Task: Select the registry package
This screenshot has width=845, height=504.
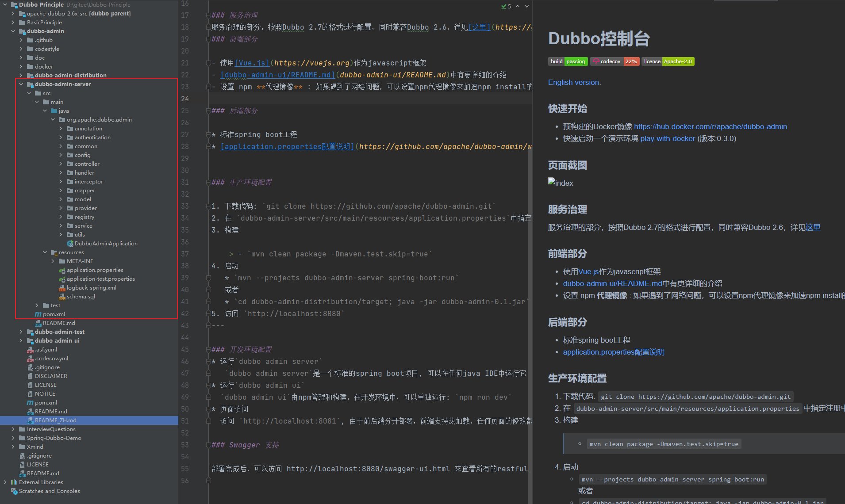Action: (x=84, y=217)
